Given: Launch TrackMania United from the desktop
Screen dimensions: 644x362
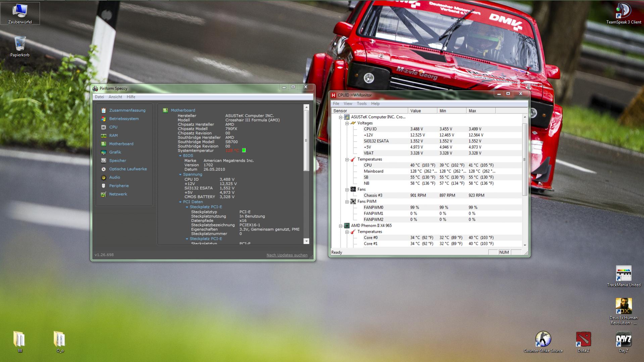Looking at the screenshot, I should tap(624, 276).
